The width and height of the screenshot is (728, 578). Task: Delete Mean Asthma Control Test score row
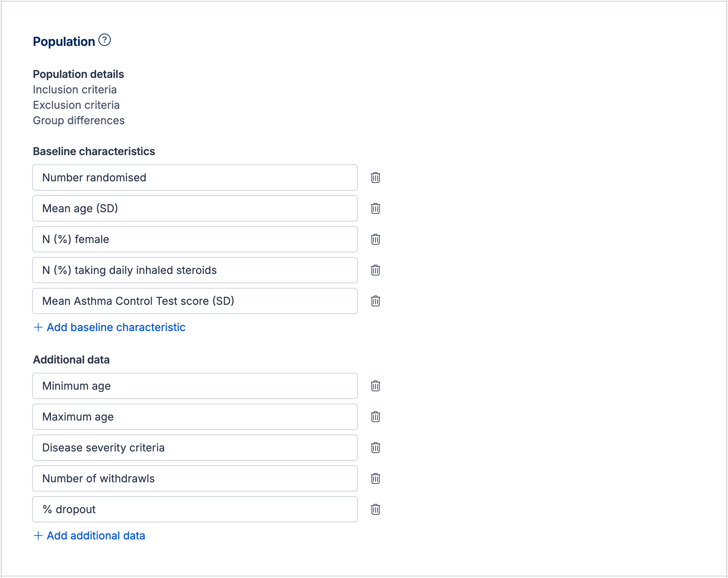point(376,301)
